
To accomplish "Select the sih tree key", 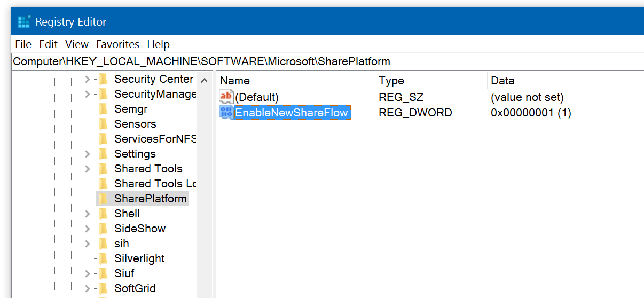I will tap(122, 244).
